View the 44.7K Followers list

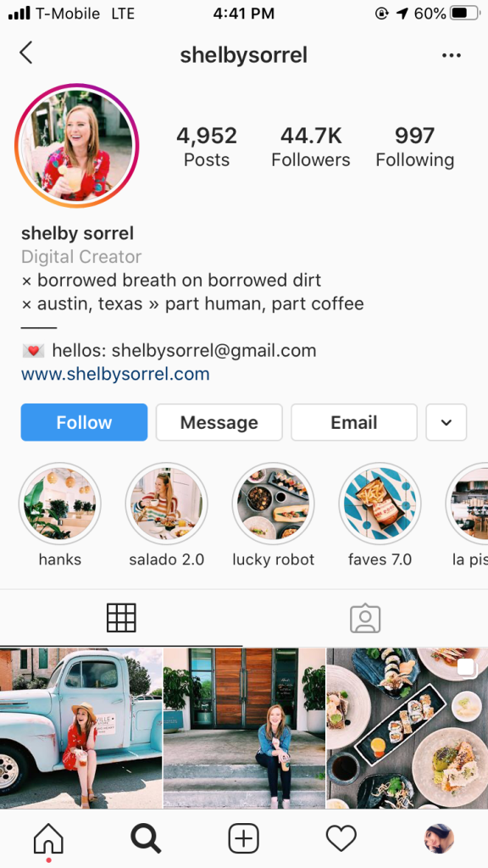pyautogui.click(x=311, y=147)
